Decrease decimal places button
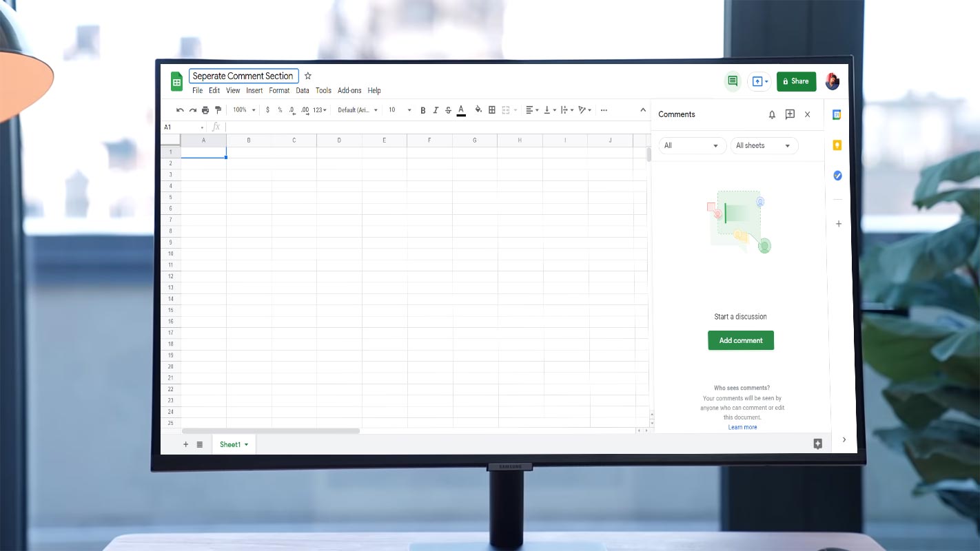The height and width of the screenshot is (551, 980). tap(292, 110)
